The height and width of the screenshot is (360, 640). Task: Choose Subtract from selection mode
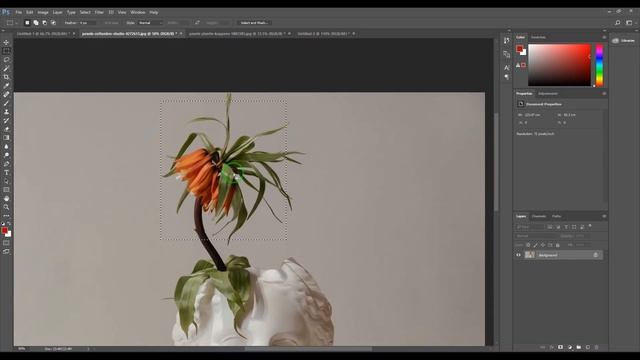click(44, 23)
